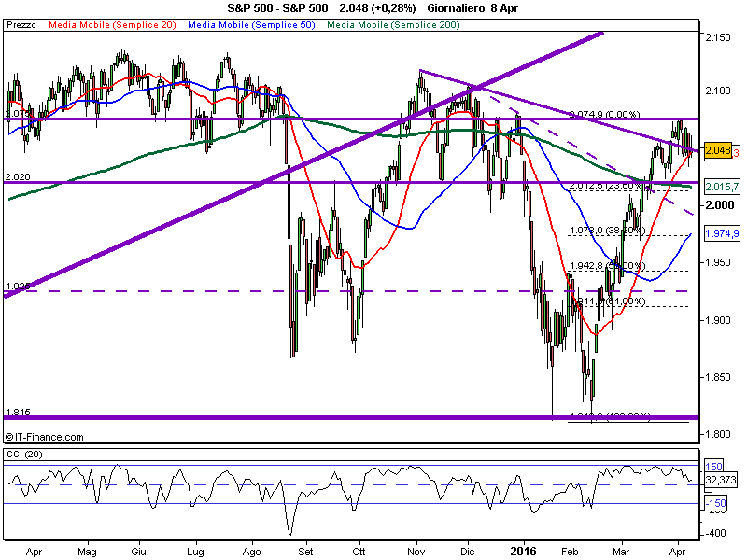Click the 'Prezzo' legend label
The width and height of the screenshot is (747, 560).
[21, 25]
